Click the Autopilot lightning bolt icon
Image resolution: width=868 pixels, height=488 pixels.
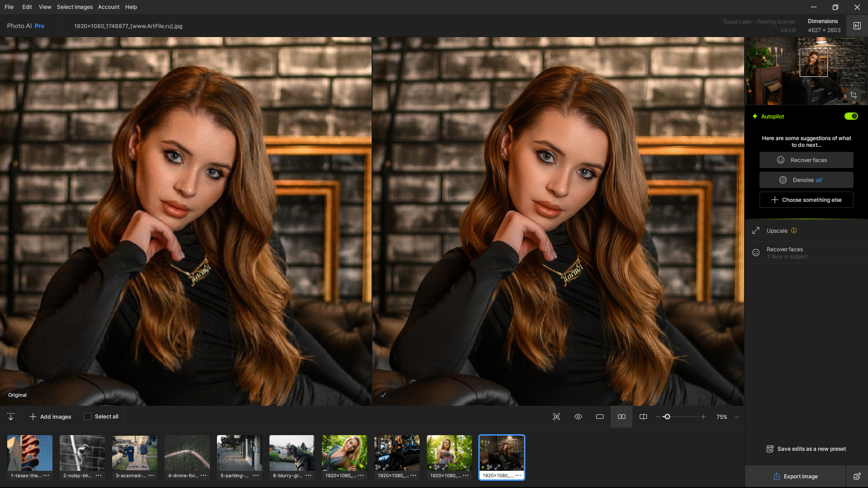point(755,116)
